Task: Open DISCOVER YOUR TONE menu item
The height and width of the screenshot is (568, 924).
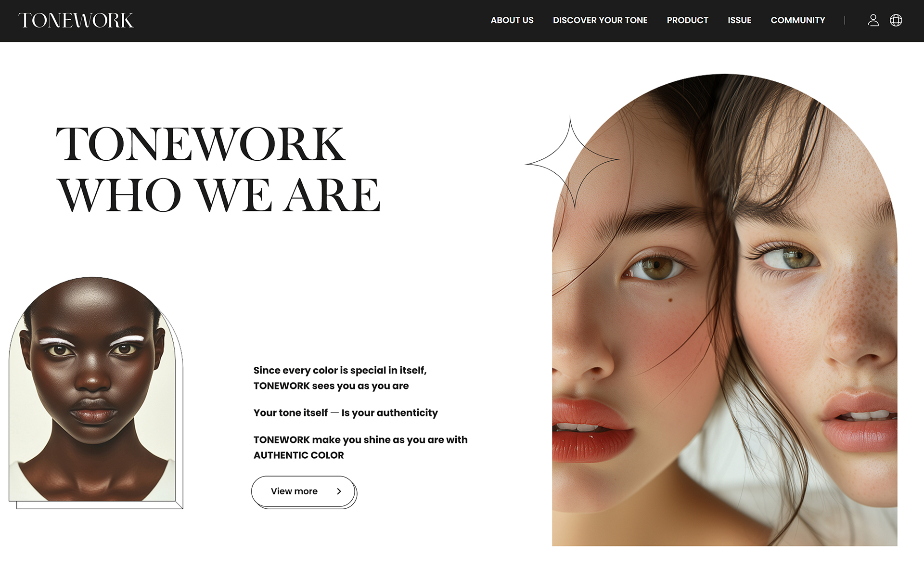Action: 600,20
